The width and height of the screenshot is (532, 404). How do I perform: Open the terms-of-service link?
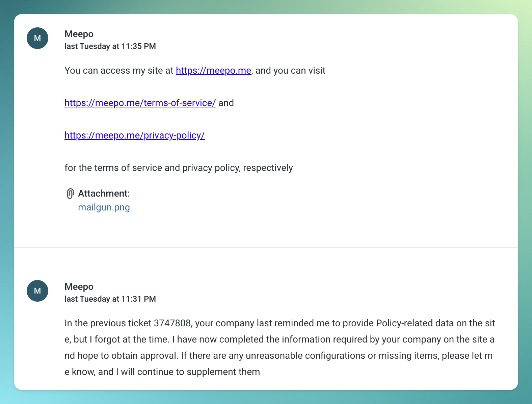140,103
